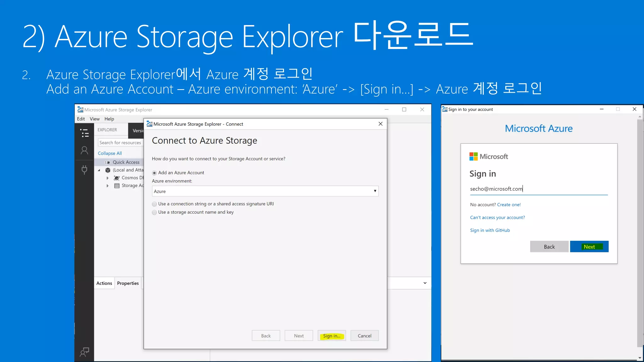Image resolution: width=644 pixels, height=362 pixels.
Task: Click the Sign in with GitHub link
Action: [x=490, y=230]
